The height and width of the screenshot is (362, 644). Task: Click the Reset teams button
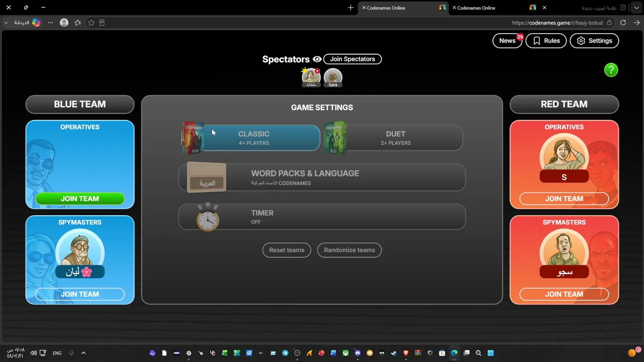(287, 250)
